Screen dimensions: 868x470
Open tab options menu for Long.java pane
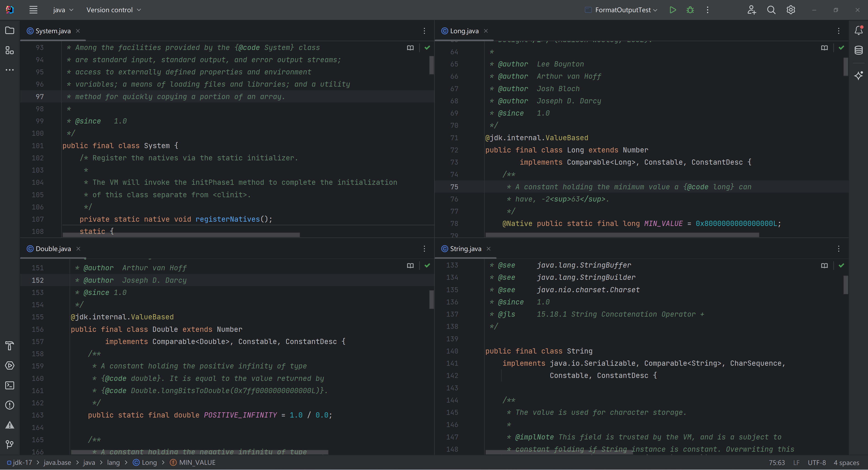click(x=839, y=31)
